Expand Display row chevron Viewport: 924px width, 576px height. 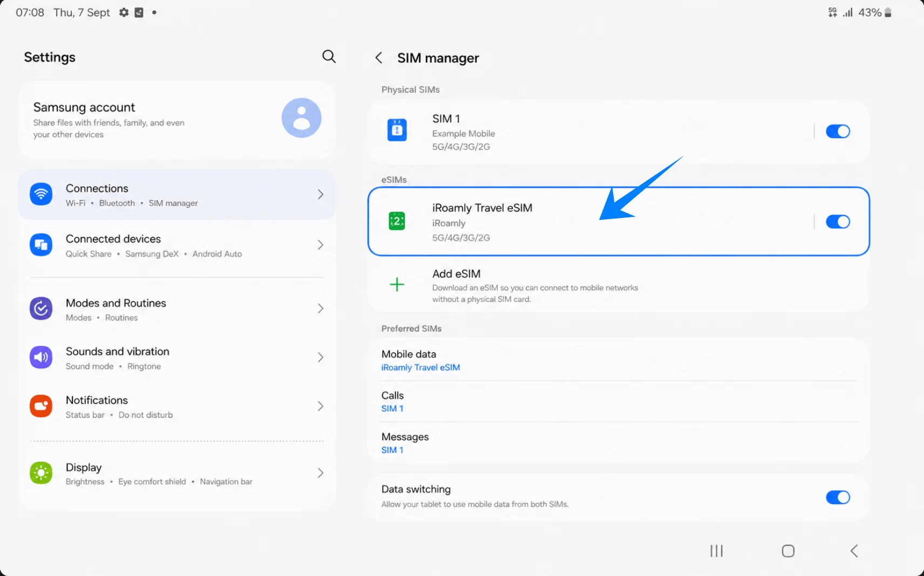321,473
